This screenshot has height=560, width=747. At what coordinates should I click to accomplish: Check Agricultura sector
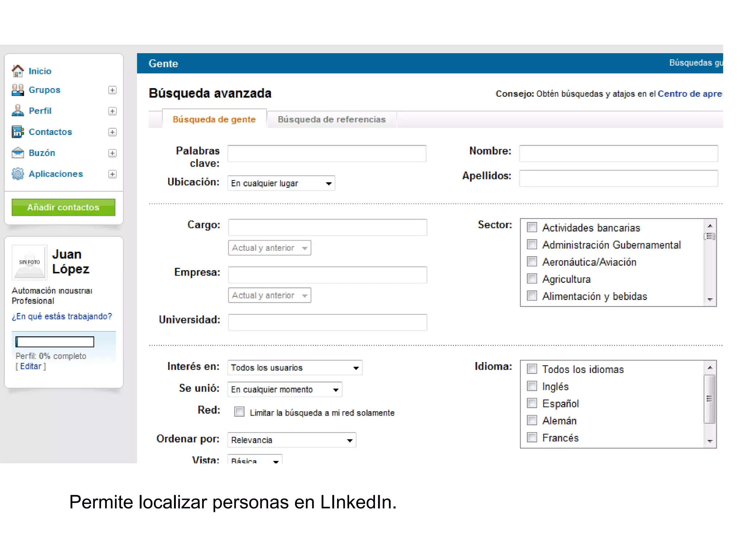pos(532,279)
